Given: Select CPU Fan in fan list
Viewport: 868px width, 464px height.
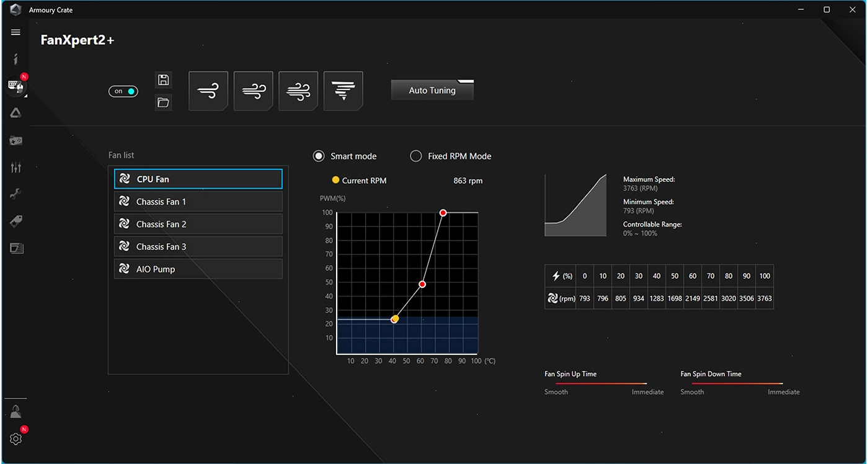Looking at the screenshot, I should 198,179.
